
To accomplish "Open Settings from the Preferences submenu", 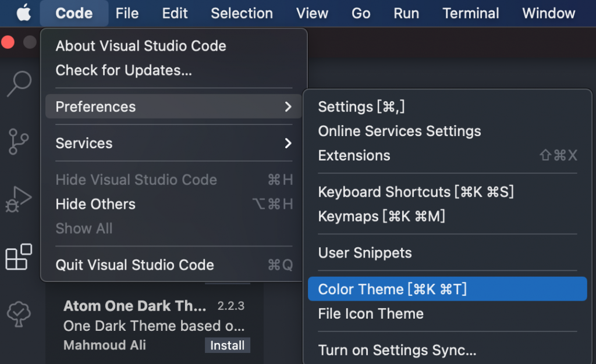I will click(x=448, y=106).
